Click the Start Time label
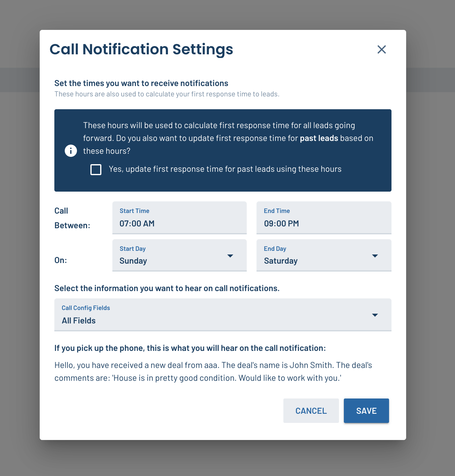Image resolution: width=455 pixels, height=476 pixels. pyautogui.click(x=134, y=211)
